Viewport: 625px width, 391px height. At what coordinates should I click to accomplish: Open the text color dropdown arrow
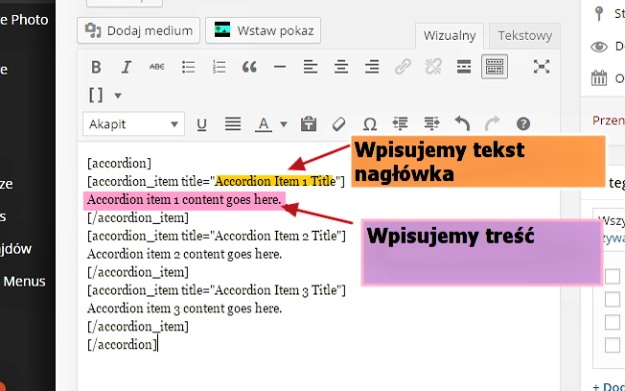[283, 124]
